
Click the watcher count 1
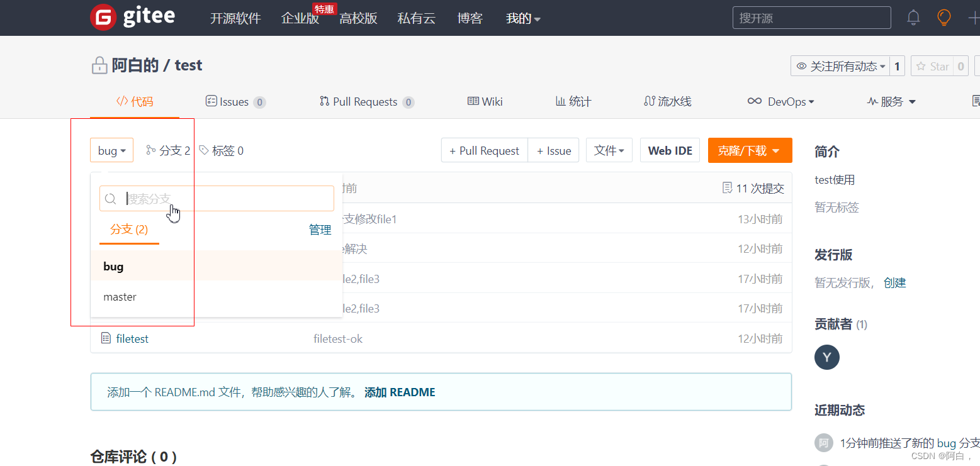click(x=898, y=66)
